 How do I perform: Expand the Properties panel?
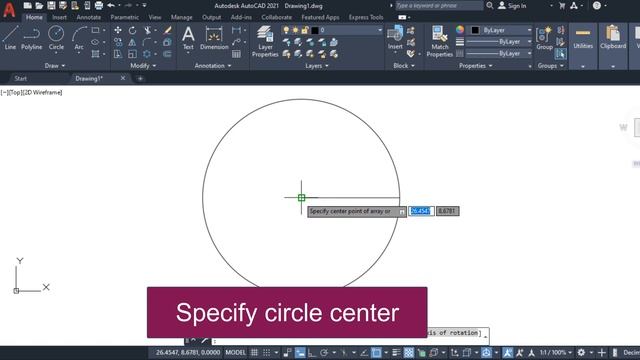point(476,66)
